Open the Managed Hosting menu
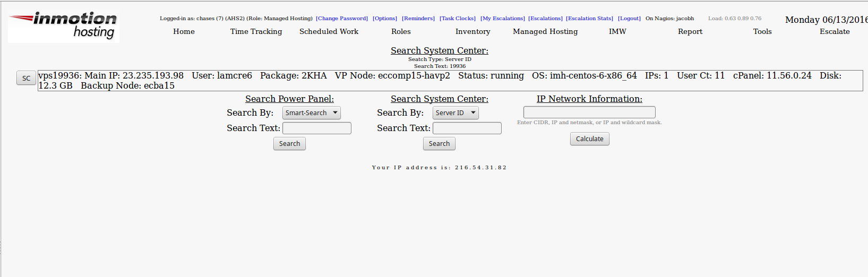Screen dimensions: 868x277 click(545, 32)
